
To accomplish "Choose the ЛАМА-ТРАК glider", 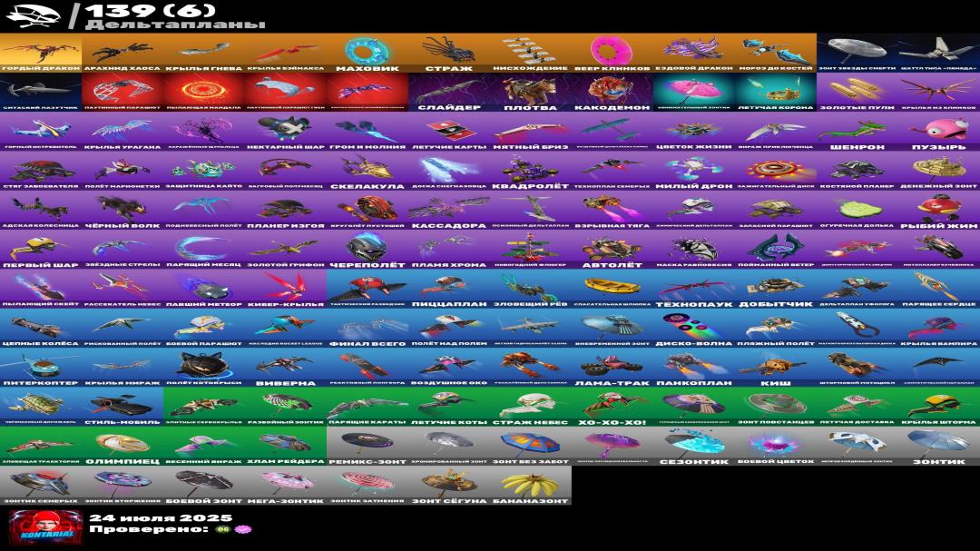I will (612, 368).
